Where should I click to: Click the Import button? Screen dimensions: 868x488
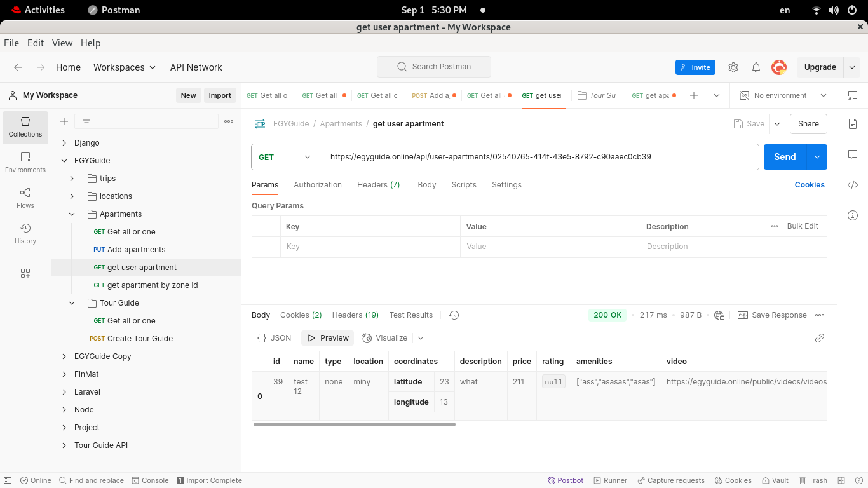click(220, 95)
